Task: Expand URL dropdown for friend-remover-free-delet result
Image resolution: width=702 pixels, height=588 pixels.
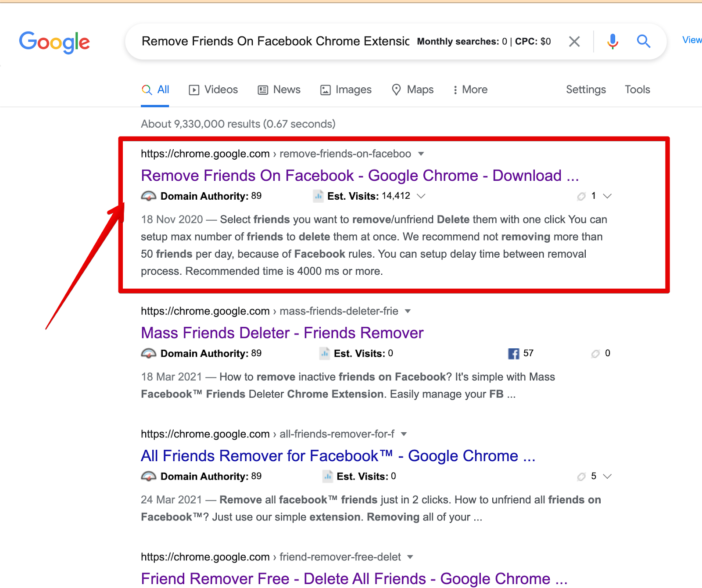Action: coord(410,557)
